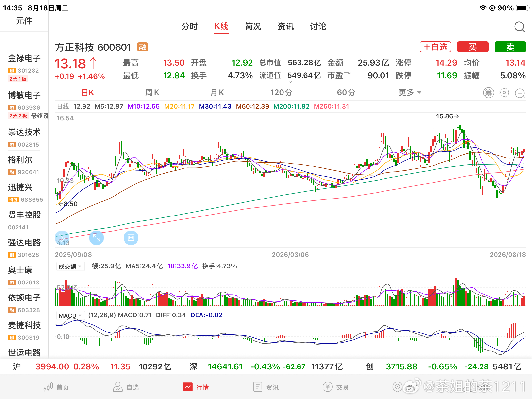Open chart settings gear icon
532x399 pixels.
coord(504,93)
